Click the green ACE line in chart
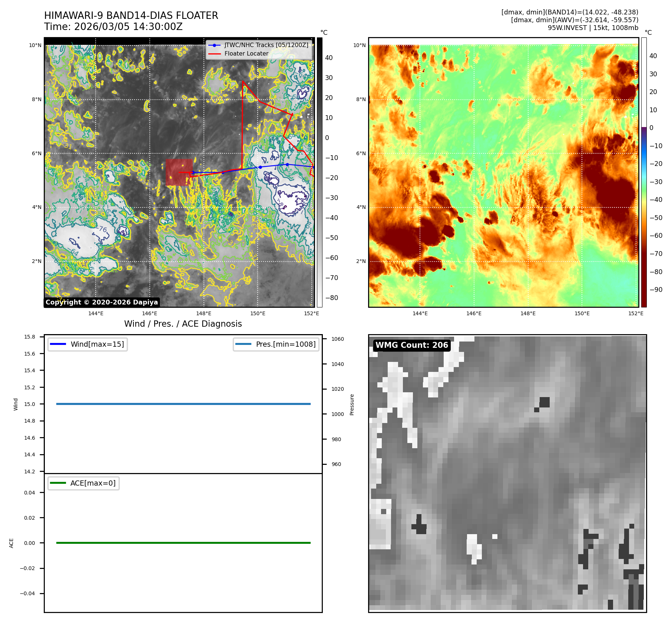This screenshot has height=626, width=672. coord(183,543)
